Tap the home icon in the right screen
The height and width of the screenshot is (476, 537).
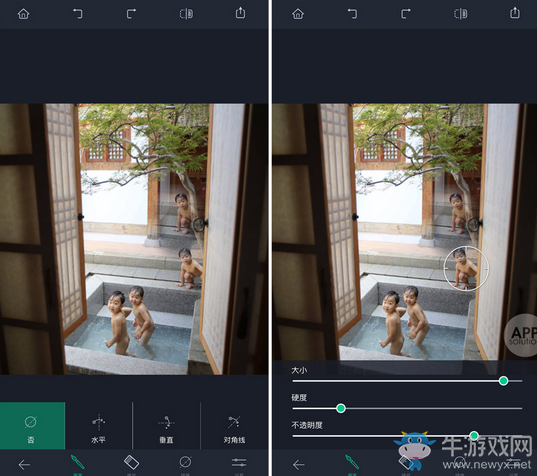pyautogui.click(x=298, y=14)
